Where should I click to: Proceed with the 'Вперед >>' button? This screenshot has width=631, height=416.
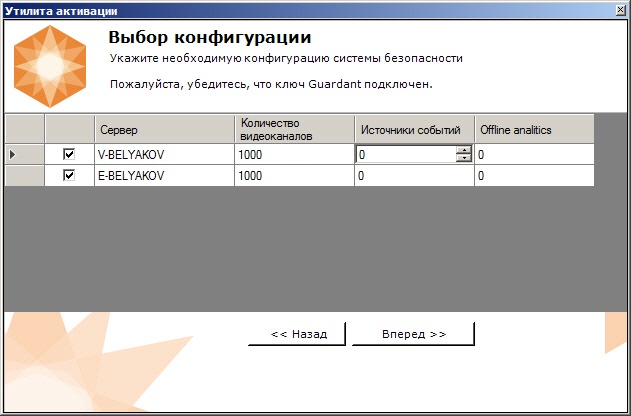(x=413, y=333)
